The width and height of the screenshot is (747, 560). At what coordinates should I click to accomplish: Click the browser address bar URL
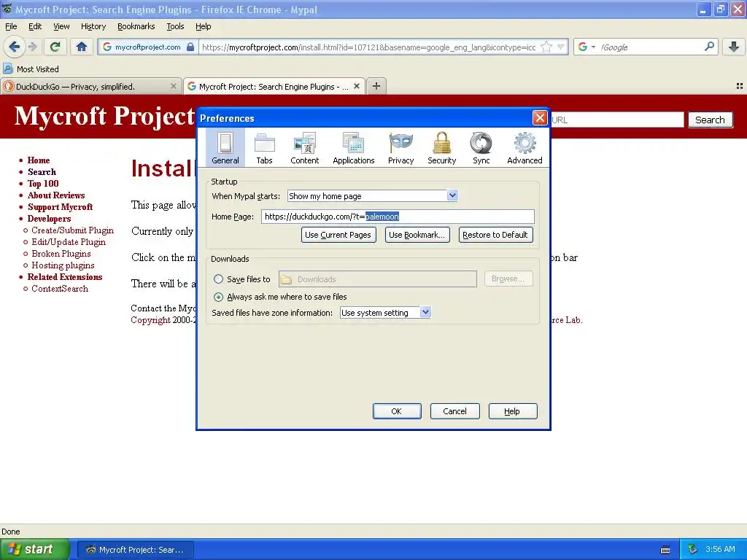tap(368, 47)
